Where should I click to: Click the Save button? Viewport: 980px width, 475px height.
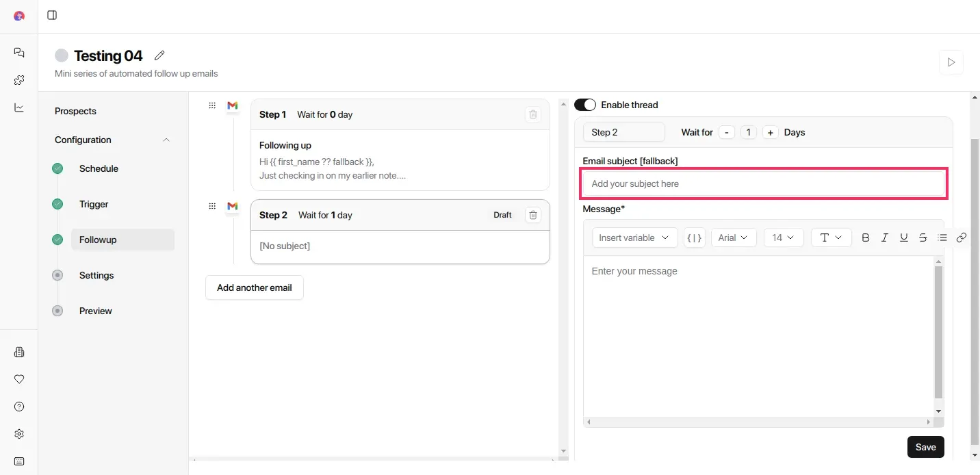click(925, 447)
